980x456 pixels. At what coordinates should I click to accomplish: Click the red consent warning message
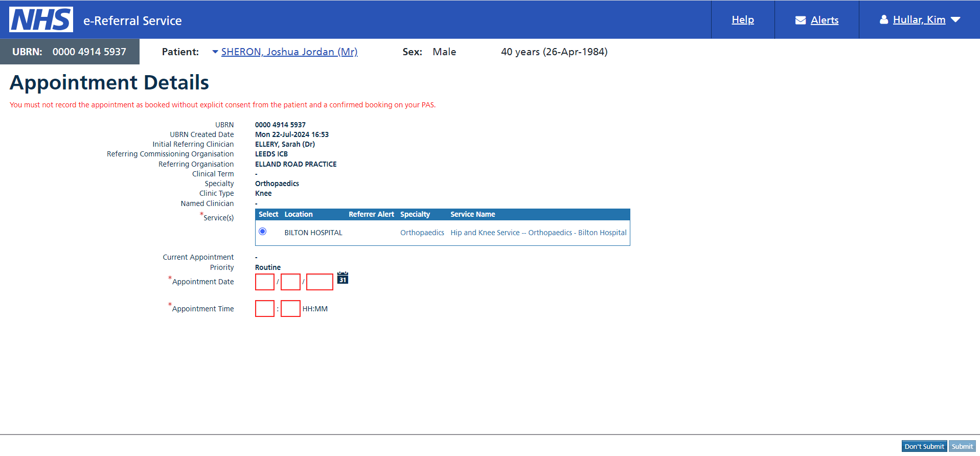pyautogui.click(x=223, y=105)
